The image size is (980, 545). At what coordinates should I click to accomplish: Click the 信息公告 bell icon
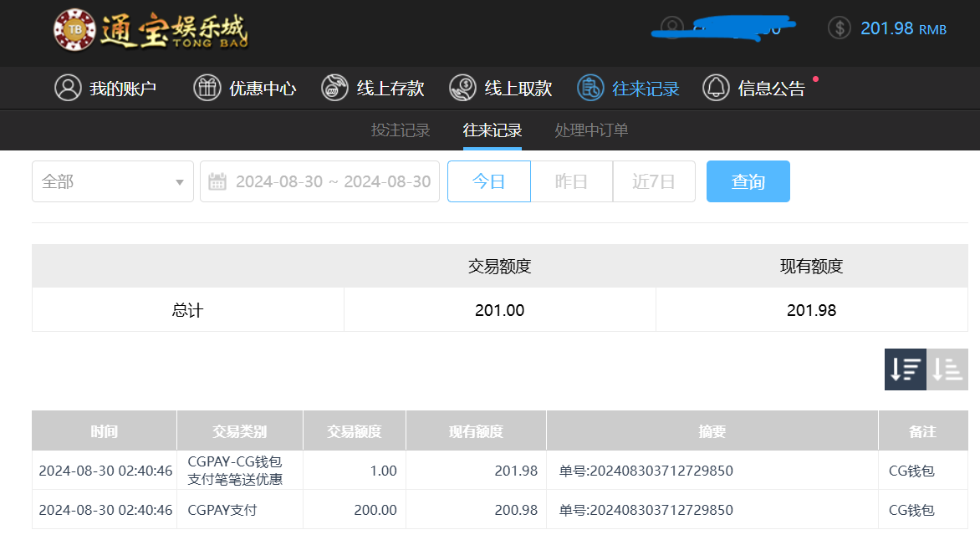[716, 88]
